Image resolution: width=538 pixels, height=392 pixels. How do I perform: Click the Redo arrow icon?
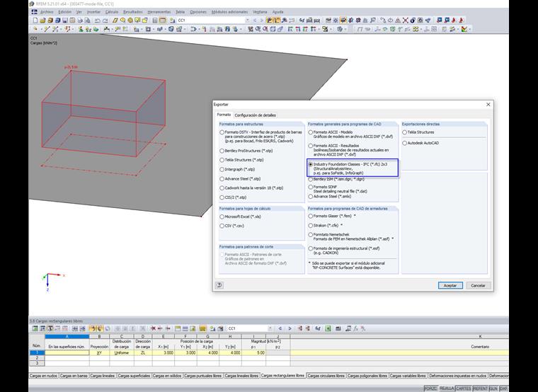tap(105, 21)
